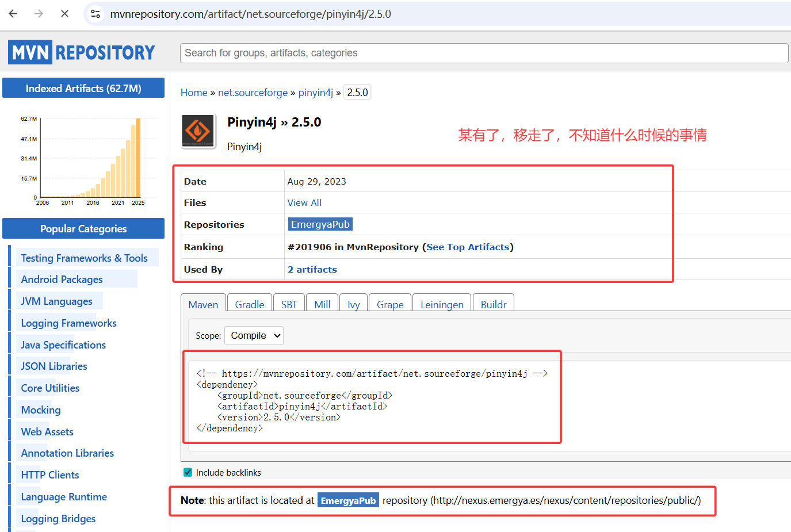Switch to the Gradle tab
791x532 pixels.
(x=250, y=304)
